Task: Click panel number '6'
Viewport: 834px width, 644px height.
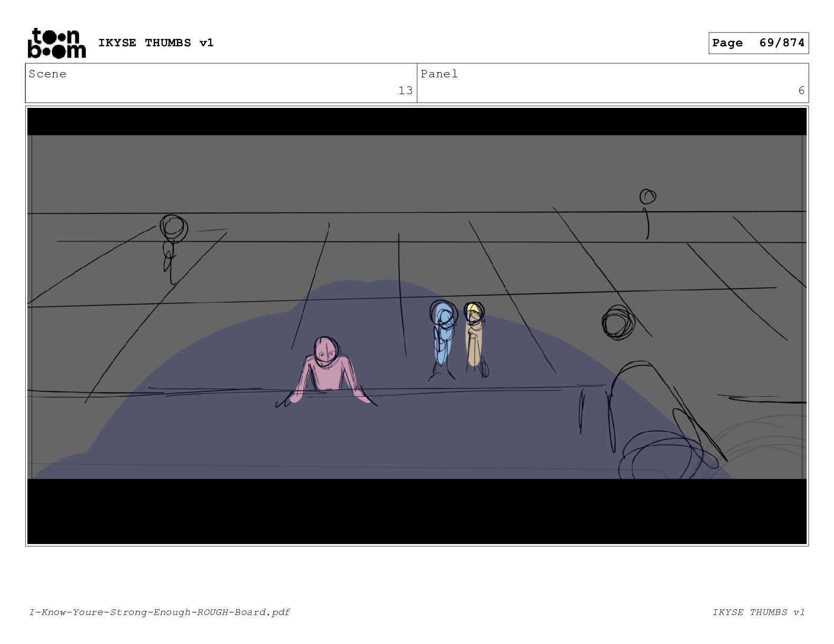Action: tap(801, 90)
